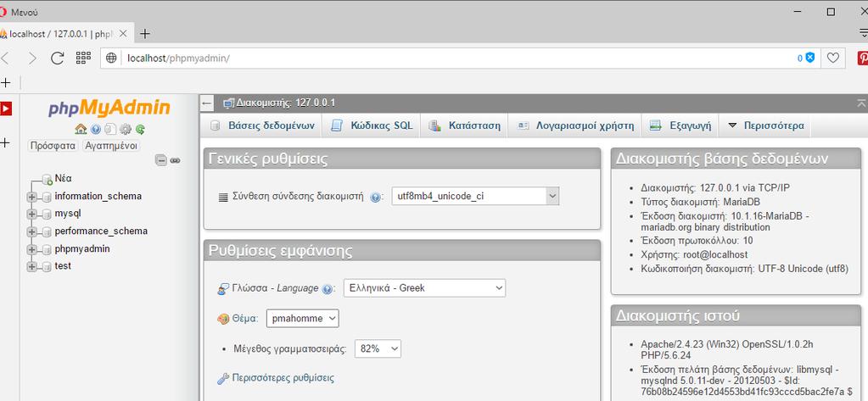
Task: Click the phpMyAdmin logo
Action: 109,108
